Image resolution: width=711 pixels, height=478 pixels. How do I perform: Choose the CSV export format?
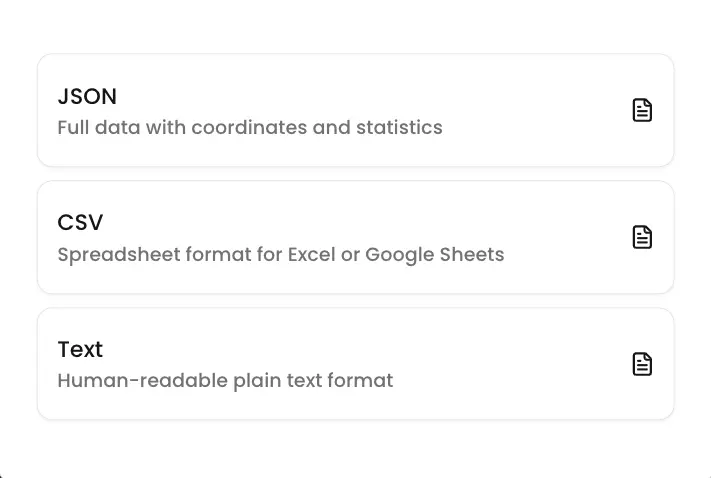[355, 237]
